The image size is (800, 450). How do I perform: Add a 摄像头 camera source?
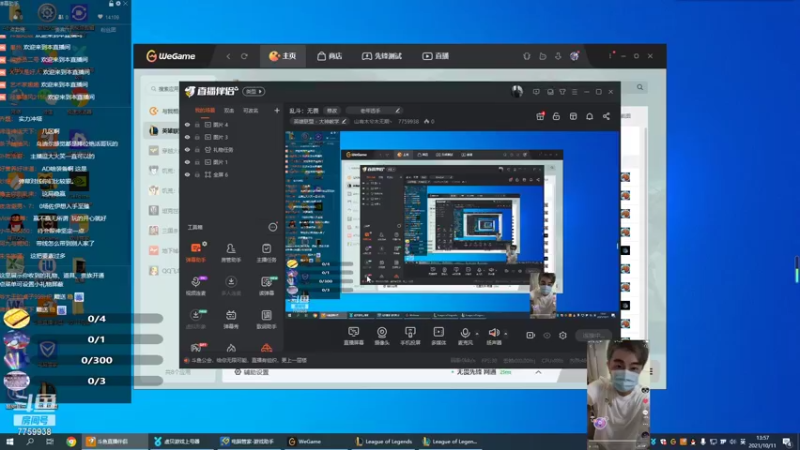coord(382,336)
